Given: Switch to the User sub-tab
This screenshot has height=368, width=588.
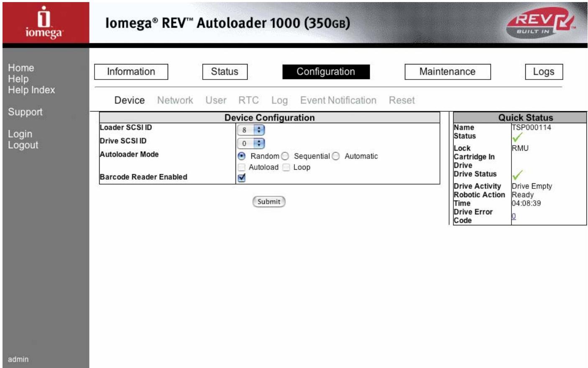Looking at the screenshot, I should click(x=216, y=100).
